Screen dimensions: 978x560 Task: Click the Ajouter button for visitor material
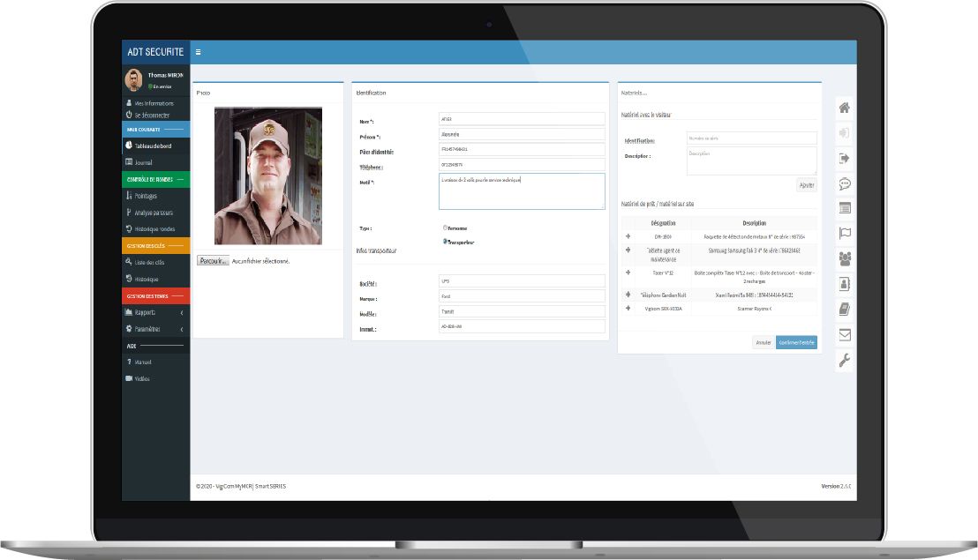pos(806,185)
